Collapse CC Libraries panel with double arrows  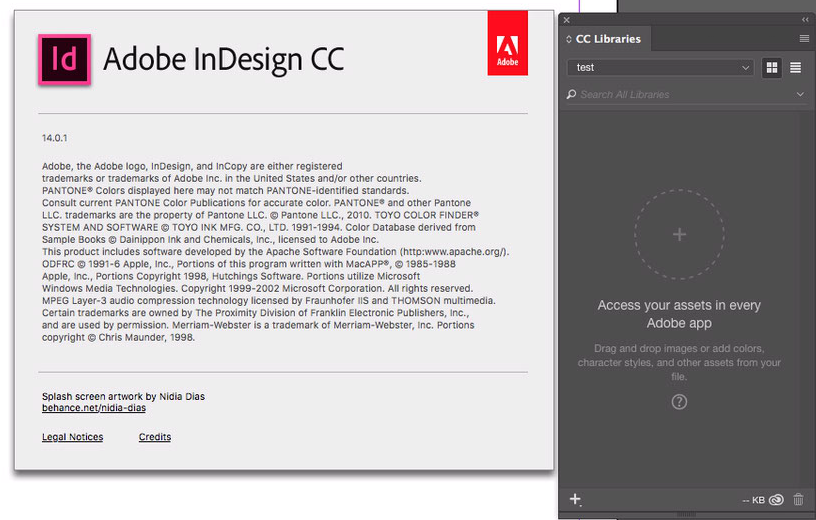pos(805,20)
